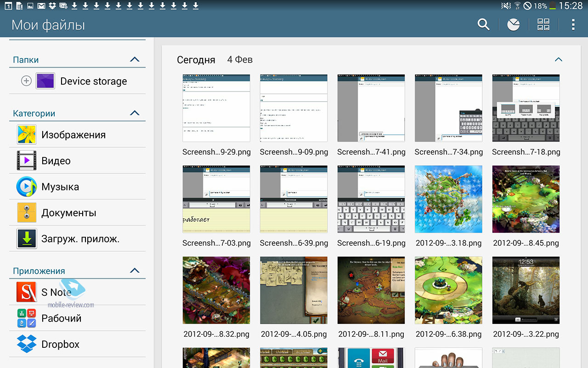The width and height of the screenshot is (588, 368).
Task: Open the Dropbox app icon
Action: [27, 344]
